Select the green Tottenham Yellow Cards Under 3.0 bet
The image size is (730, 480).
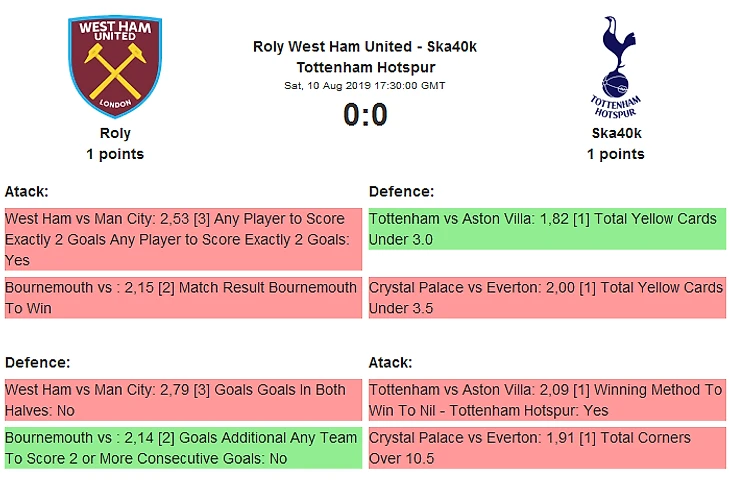tap(547, 229)
